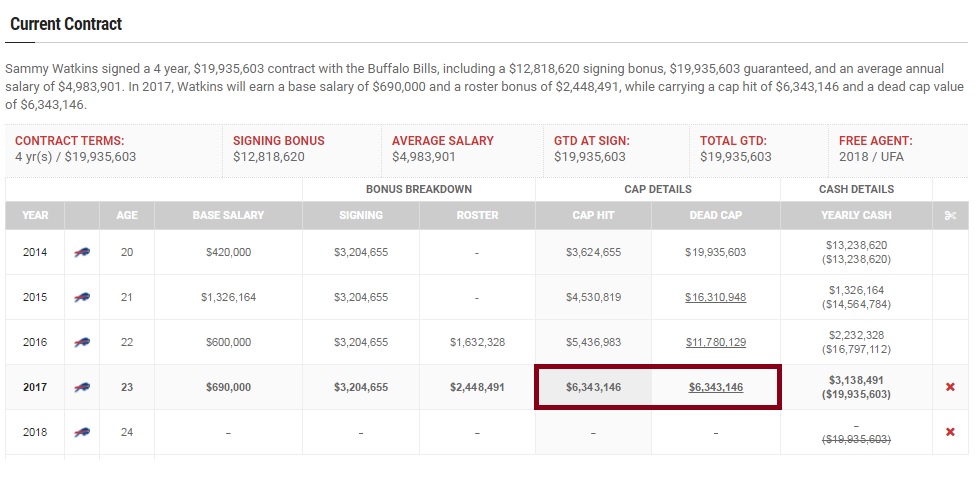Open the 2016 dead cap link $11,780,129
Image resolution: width=979 pixels, height=502 pixels.
coord(716,342)
